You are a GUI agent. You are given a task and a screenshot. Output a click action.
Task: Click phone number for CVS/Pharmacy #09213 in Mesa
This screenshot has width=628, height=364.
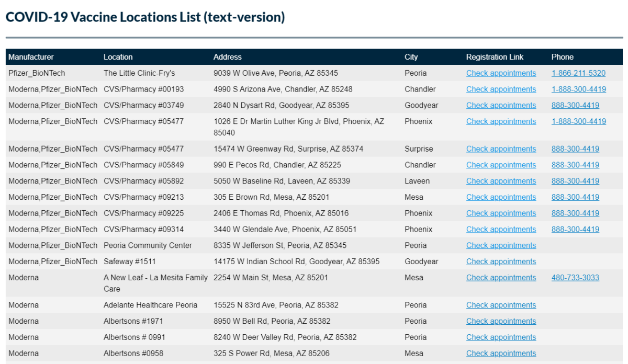[575, 197]
